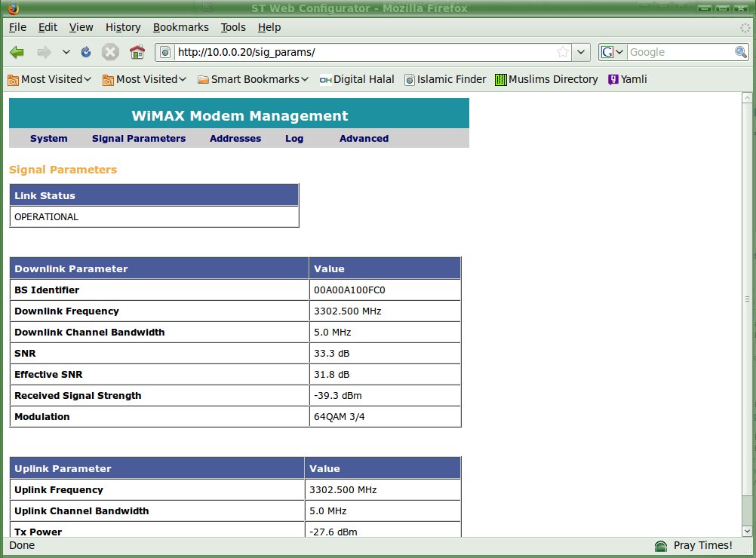Image resolution: width=756 pixels, height=558 pixels.
Task: Expand the first Most Visited bookmarks folder
Action: coord(88,79)
